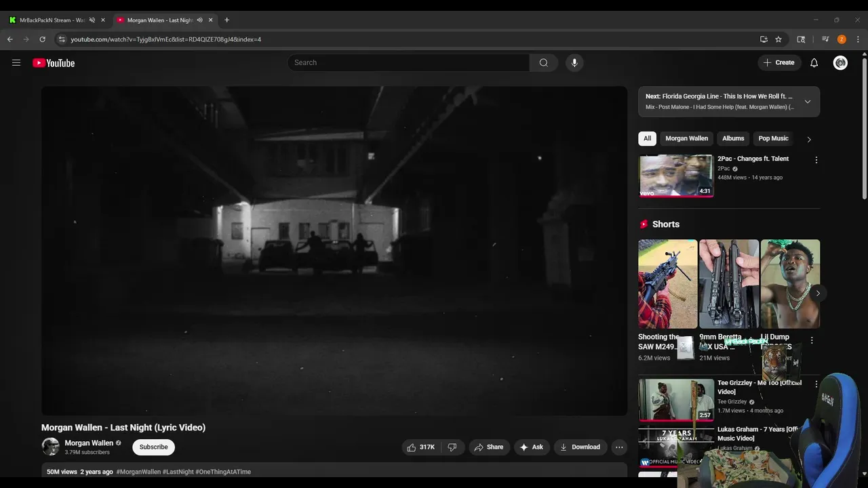Select the Albums filter chip
Screen dimensions: 868x488
(733, 138)
